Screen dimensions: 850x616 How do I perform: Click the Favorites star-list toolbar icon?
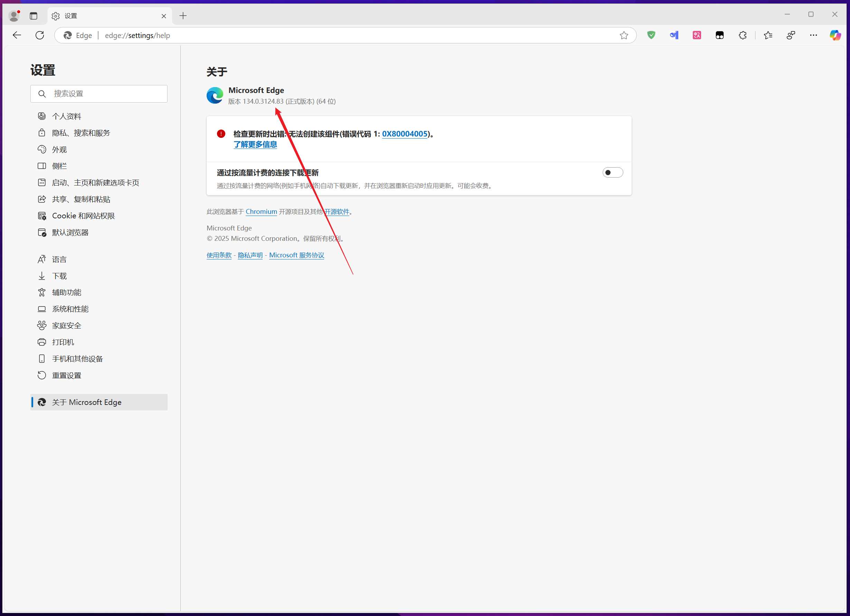click(x=768, y=35)
